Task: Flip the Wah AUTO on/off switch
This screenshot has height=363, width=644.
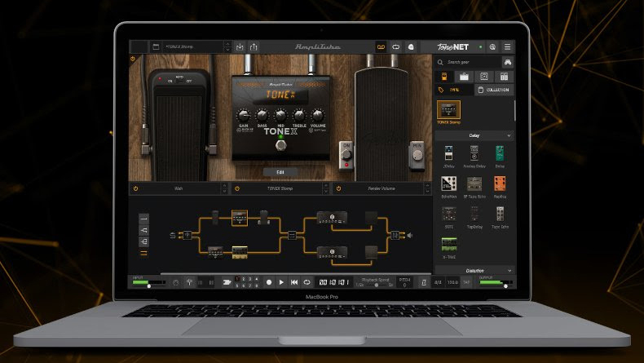Action: click(x=179, y=81)
